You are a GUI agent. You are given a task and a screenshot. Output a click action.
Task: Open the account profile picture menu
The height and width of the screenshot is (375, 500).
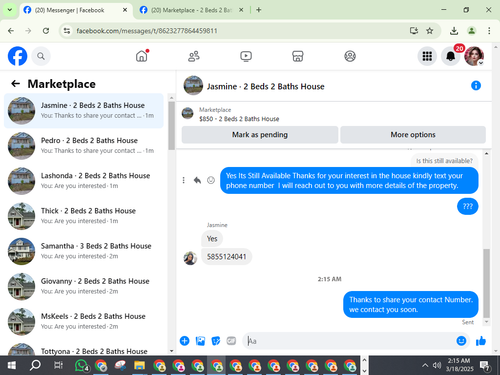coord(474,56)
